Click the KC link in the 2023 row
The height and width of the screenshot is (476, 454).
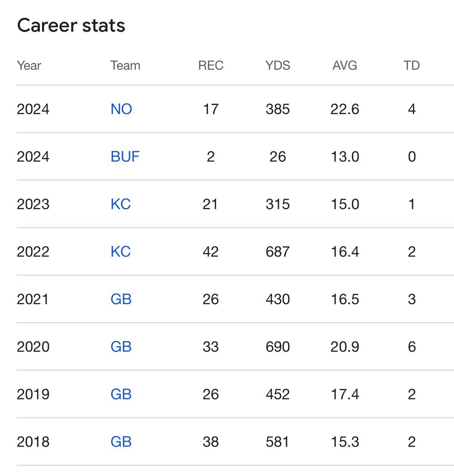pos(120,204)
